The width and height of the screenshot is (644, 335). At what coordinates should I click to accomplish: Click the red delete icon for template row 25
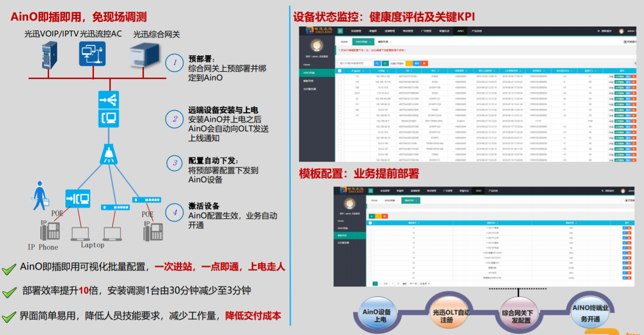click(629, 278)
